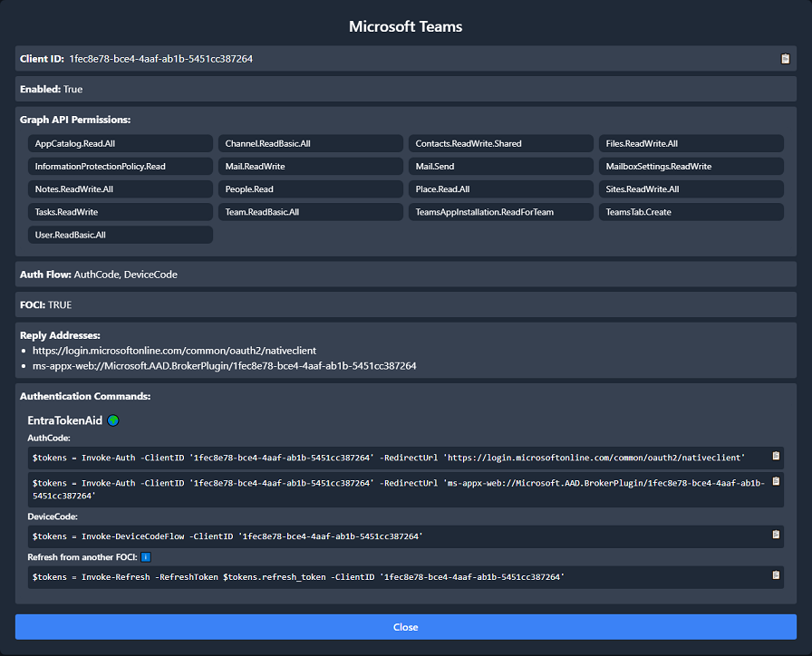Click the Reply Addresses label
This screenshot has height=656, width=812.
tap(60, 335)
